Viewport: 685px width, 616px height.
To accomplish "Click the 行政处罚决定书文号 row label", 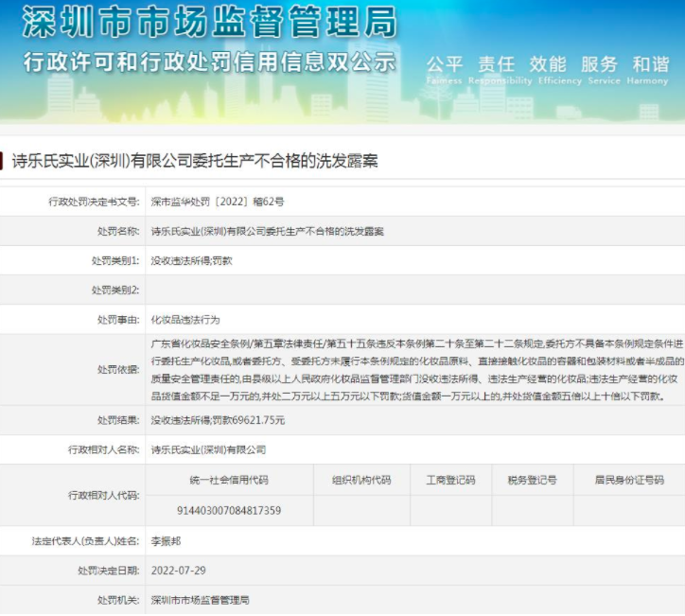I will [94, 202].
